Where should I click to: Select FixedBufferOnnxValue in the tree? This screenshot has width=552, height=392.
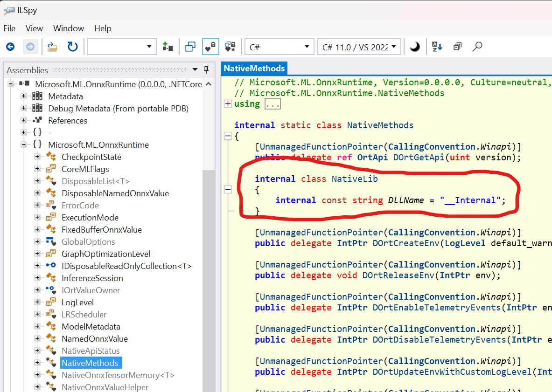click(102, 230)
